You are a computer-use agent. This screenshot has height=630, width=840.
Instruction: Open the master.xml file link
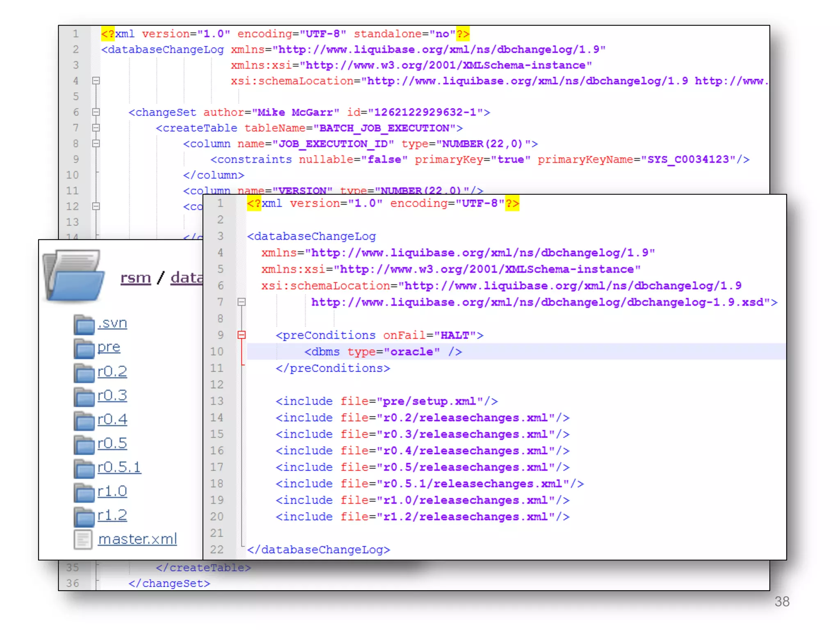(137, 539)
